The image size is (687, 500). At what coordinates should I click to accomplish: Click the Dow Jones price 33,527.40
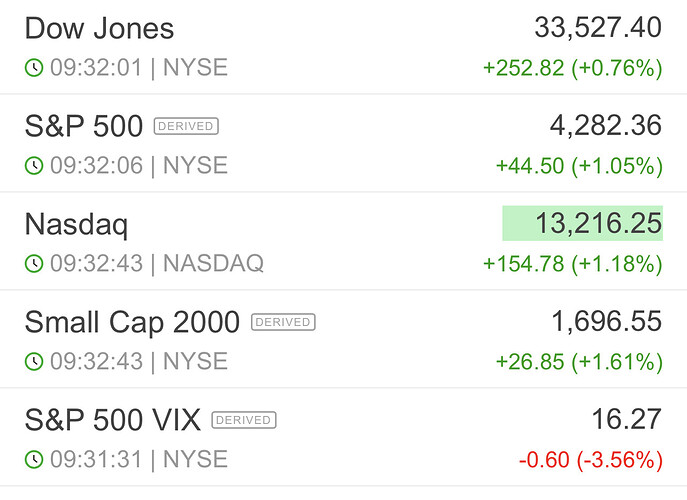(598, 28)
